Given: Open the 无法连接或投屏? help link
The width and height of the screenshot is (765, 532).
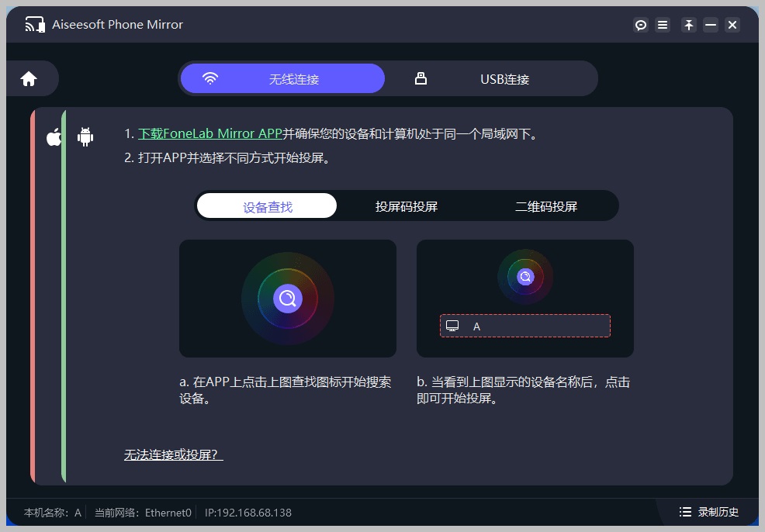Looking at the screenshot, I should coord(173,454).
